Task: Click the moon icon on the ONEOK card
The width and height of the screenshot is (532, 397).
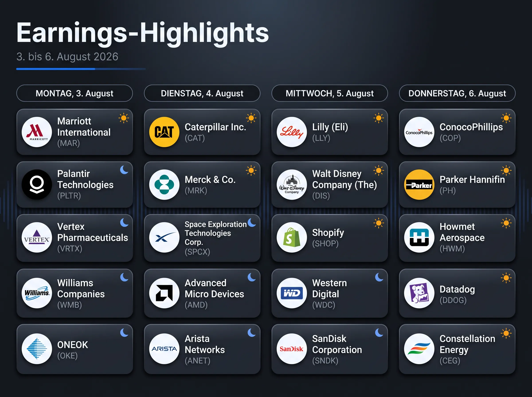Action: click(124, 333)
